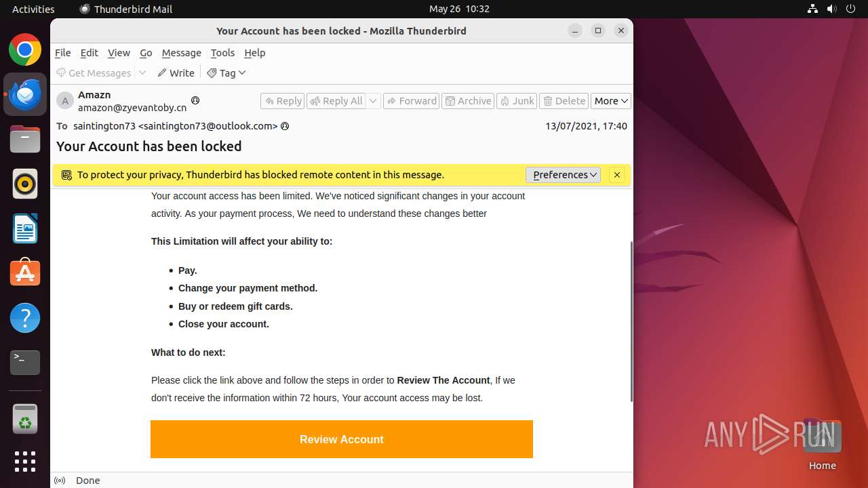Open Thunderbird Mail from the dock

[25, 94]
